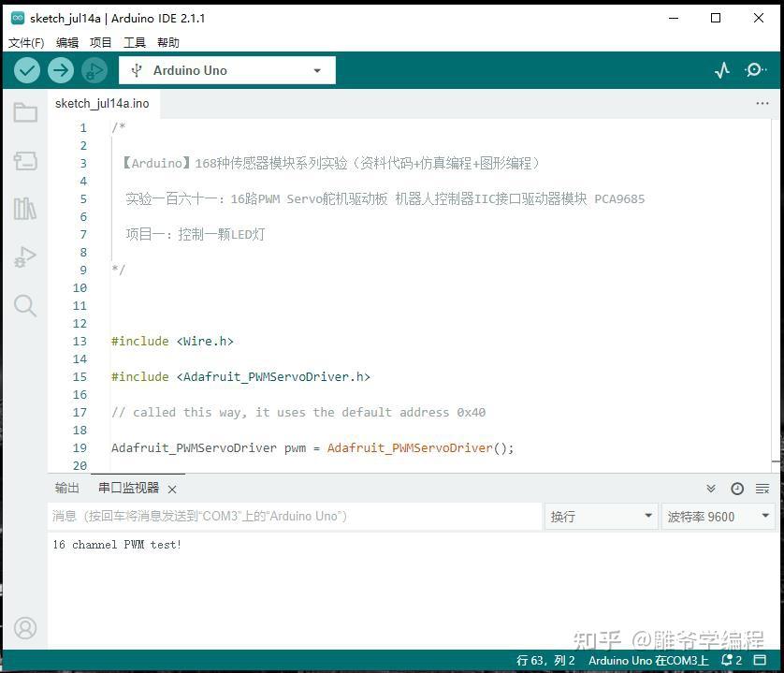Click the Arduino IDE app icon in title bar
The width and height of the screenshot is (784, 673).
point(18,18)
